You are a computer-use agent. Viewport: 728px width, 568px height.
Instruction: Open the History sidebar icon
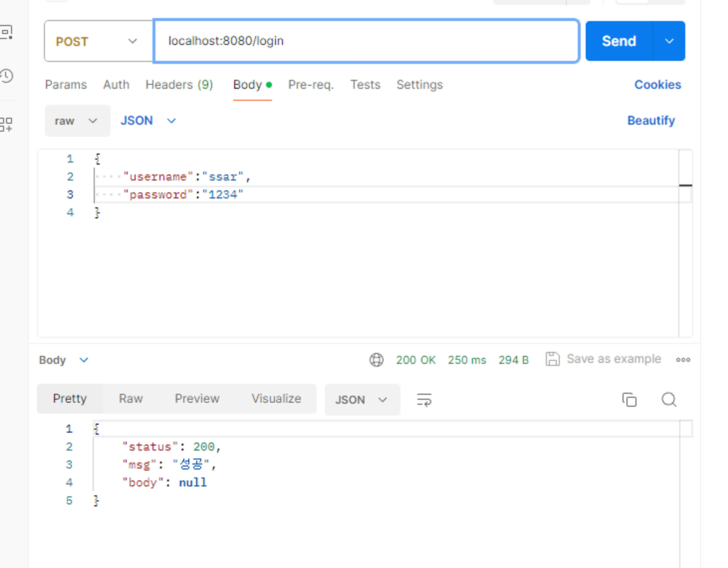click(x=6, y=76)
